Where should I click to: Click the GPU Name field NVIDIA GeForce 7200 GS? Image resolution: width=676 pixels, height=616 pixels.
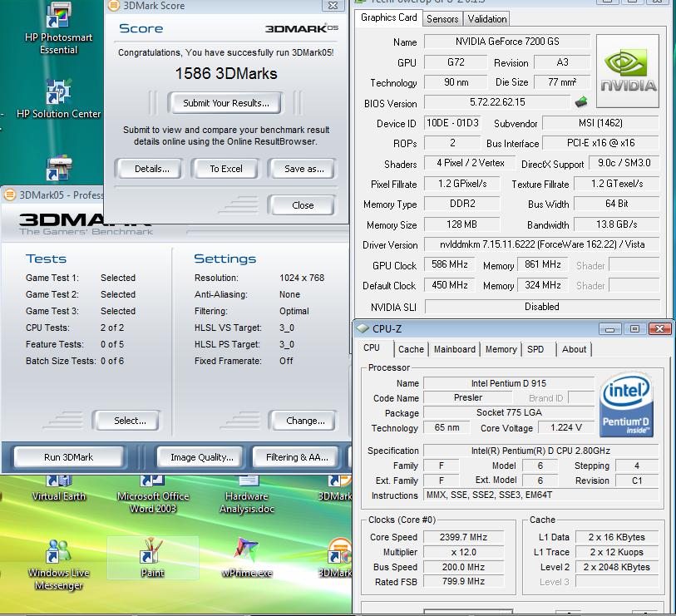click(x=507, y=42)
